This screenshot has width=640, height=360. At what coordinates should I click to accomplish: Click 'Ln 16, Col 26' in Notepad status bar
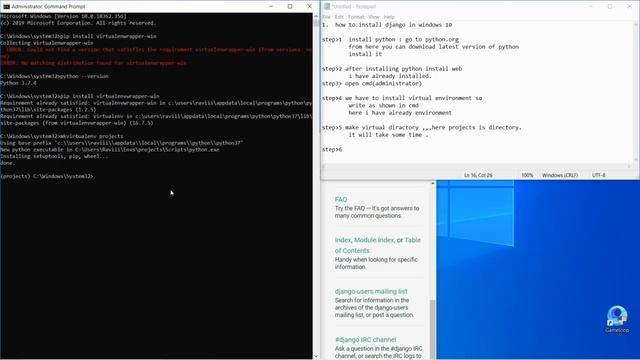pos(478,175)
